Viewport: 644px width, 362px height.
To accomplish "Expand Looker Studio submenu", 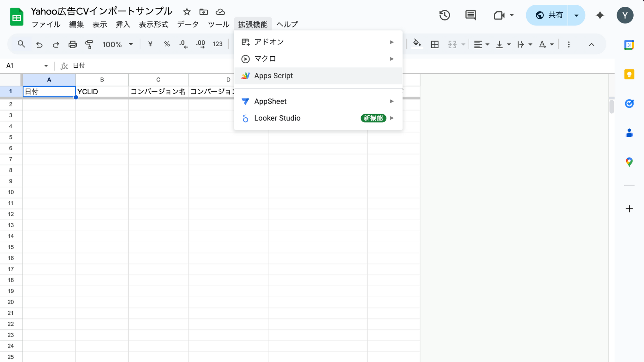I will [x=318, y=118].
